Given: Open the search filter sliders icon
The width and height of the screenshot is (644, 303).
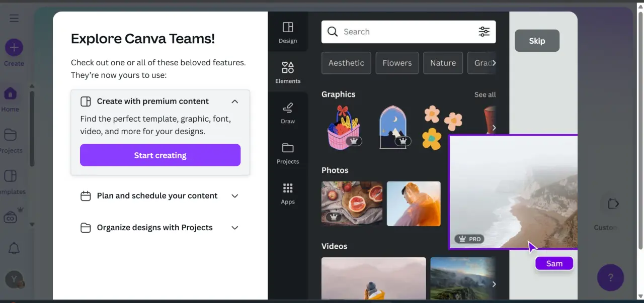Looking at the screenshot, I should [x=484, y=32].
